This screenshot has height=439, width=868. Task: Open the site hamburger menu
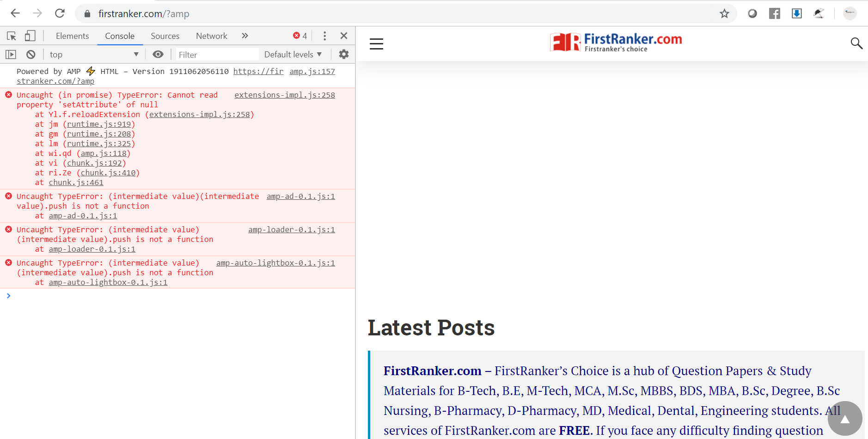(376, 44)
